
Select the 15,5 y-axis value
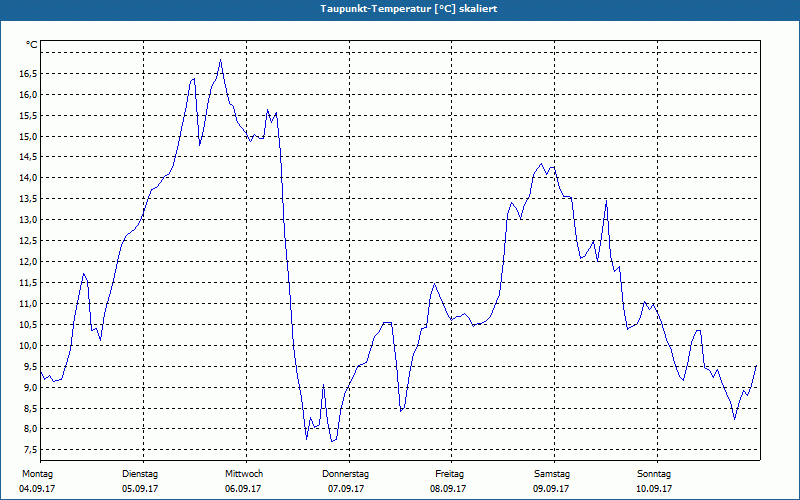pyautogui.click(x=28, y=116)
